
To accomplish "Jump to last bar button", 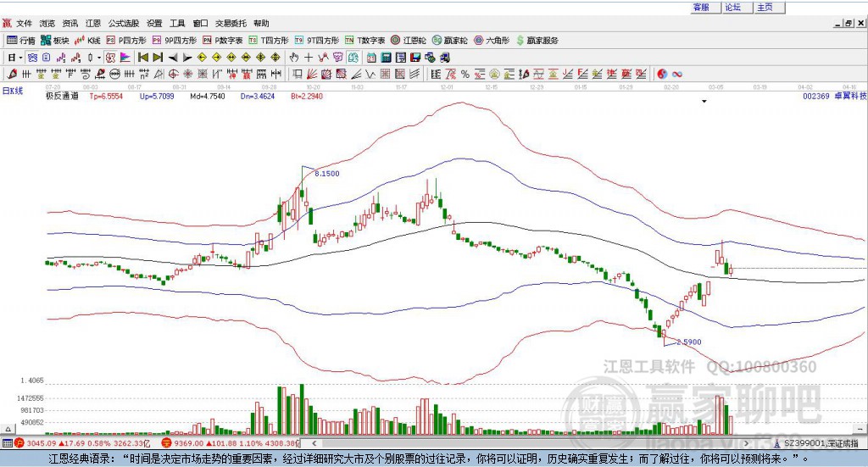I will pyautogui.click(x=158, y=58).
